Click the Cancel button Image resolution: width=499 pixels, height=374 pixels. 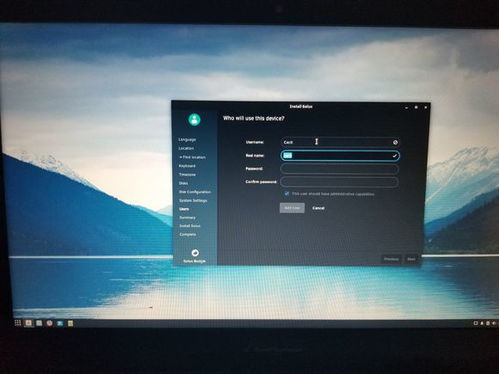tap(318, 208)
